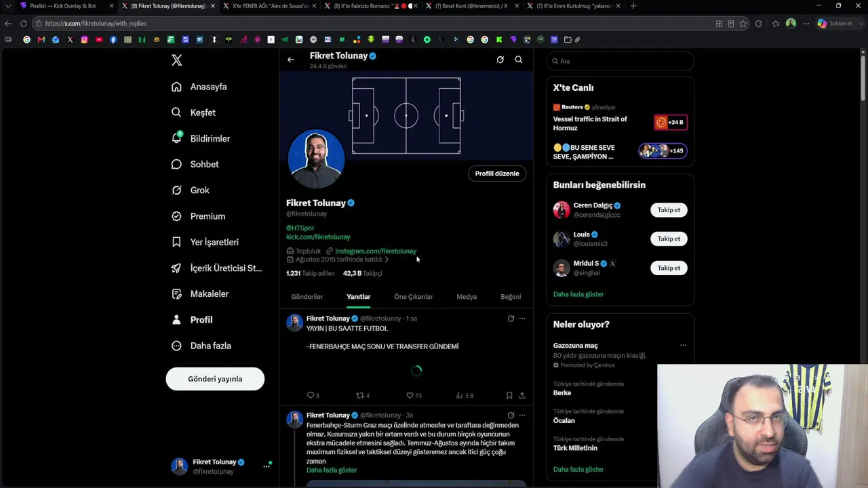Open Grok action on the YAYIN post
Viewport: 868px width, 488px height.
(x=511, y=319)
